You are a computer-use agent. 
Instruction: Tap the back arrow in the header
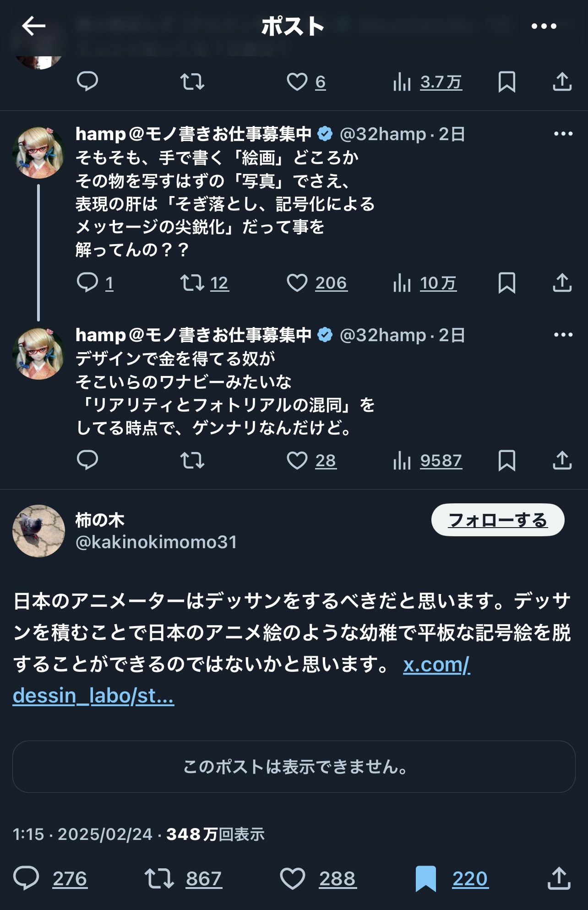click(x=33, y=26)
